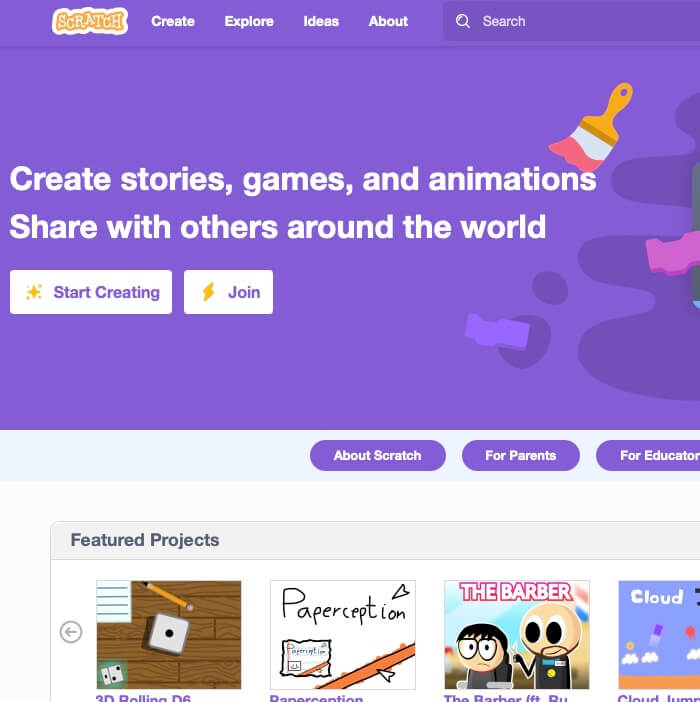Click the previous arrow in Featured Projects

71,632
